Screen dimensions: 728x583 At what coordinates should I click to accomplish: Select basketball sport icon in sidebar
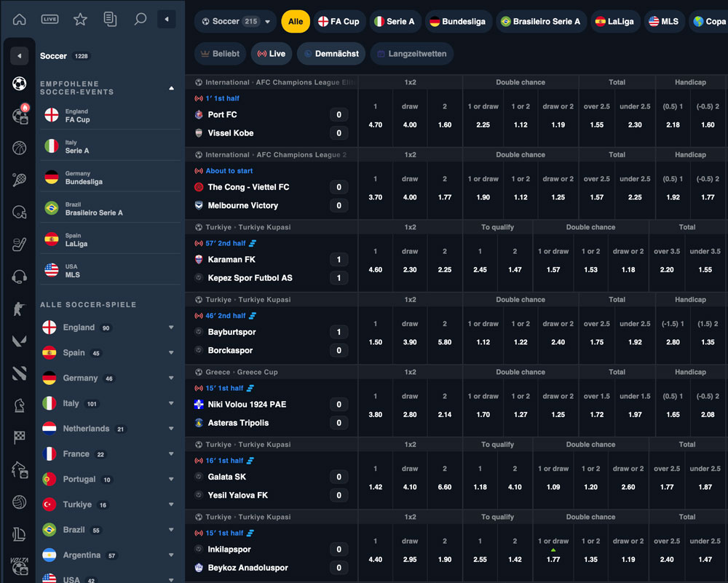19,148
